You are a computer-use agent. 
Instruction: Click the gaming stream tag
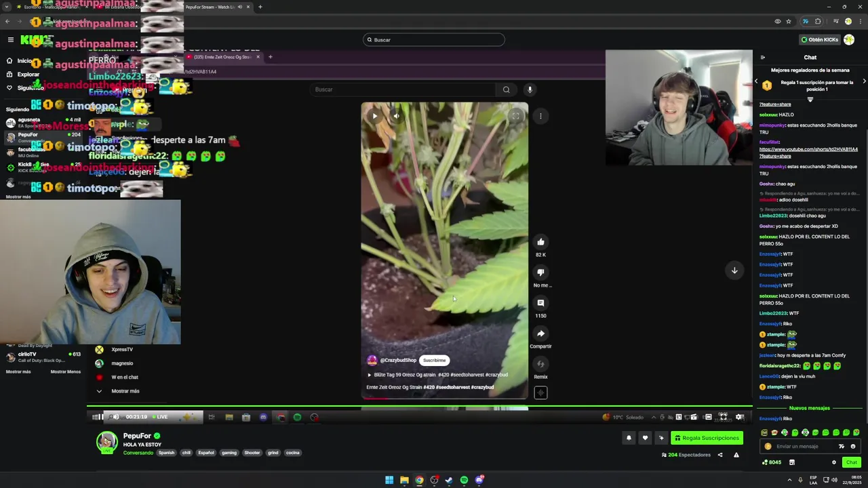(x=229, y=453)
